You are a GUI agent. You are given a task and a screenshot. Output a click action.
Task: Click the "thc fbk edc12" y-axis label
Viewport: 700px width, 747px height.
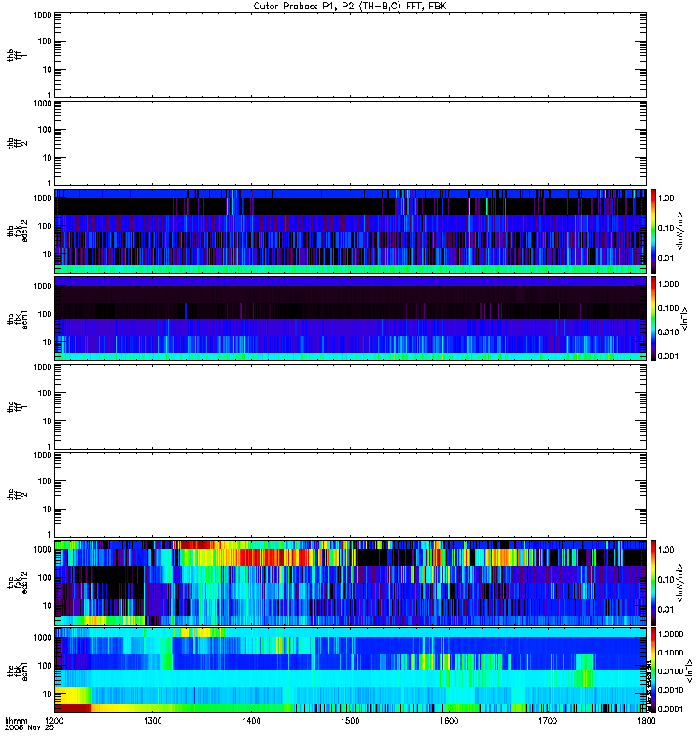pyautogui.click(x=17, y=582)
